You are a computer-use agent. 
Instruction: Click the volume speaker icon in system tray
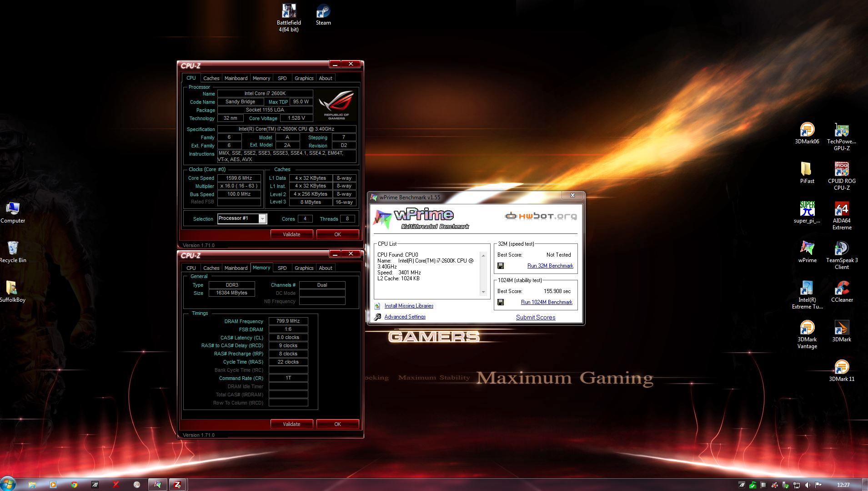808,485
